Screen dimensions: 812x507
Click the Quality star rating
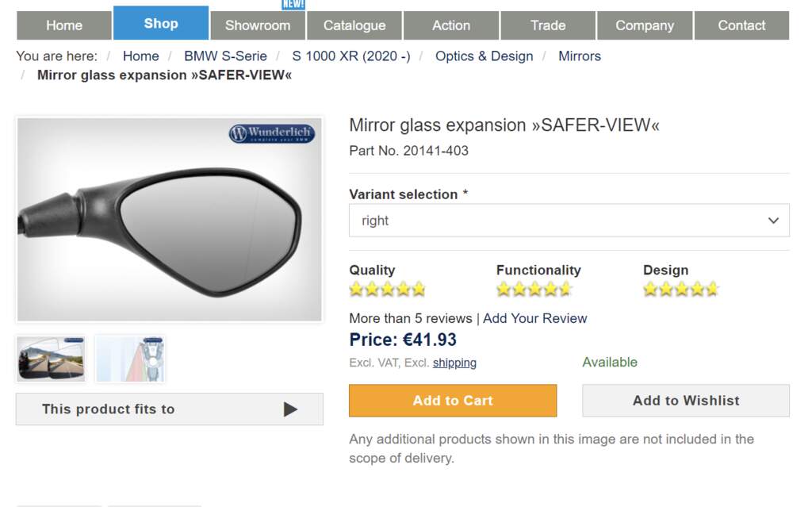[388, 289]
